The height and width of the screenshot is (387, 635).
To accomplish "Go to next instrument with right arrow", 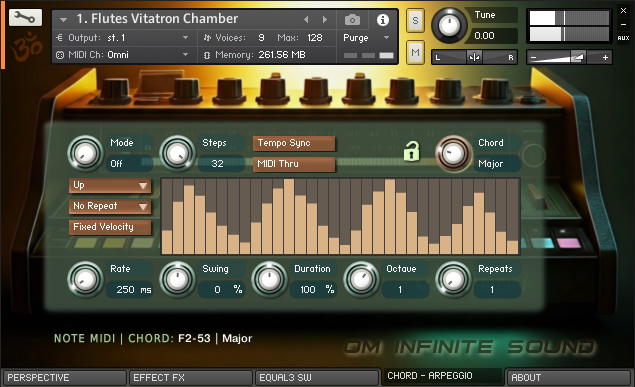I will coord(325,19).
